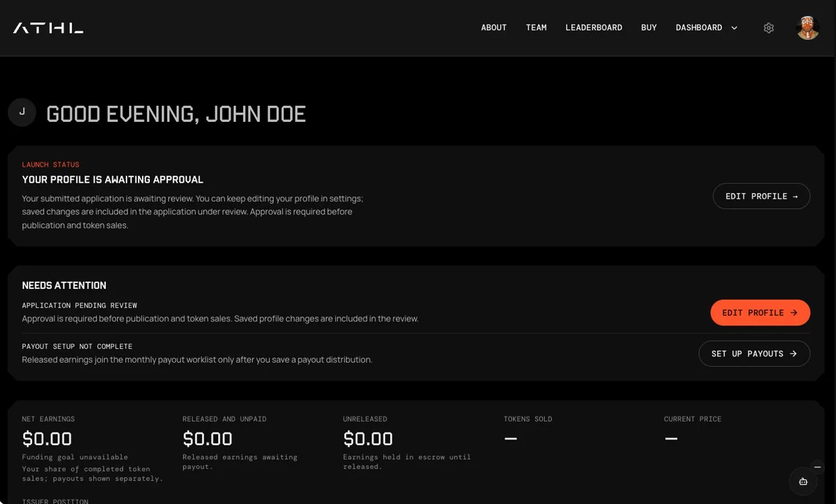Open settings via the gear icon

click(769, 28)
